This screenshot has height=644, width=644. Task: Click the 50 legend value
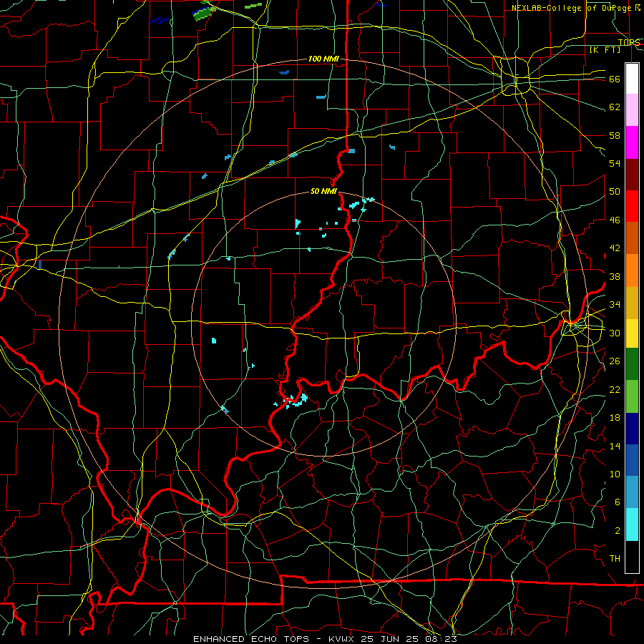click(615, 191)
